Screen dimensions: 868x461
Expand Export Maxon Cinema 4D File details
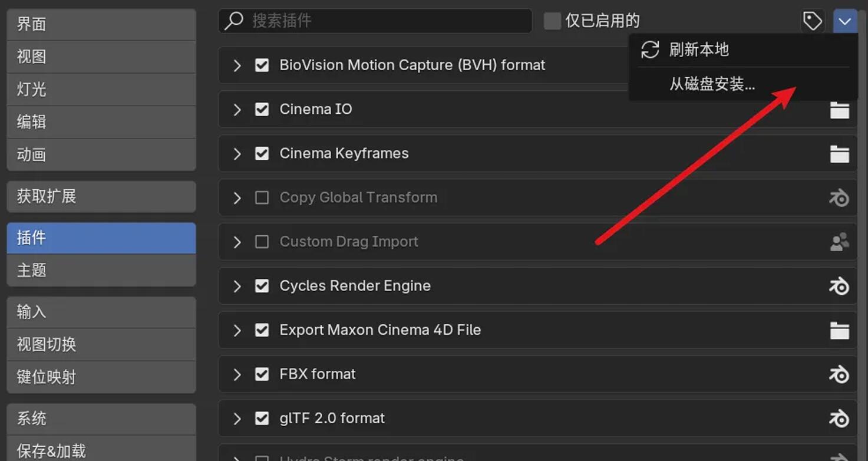coord(237,330)
